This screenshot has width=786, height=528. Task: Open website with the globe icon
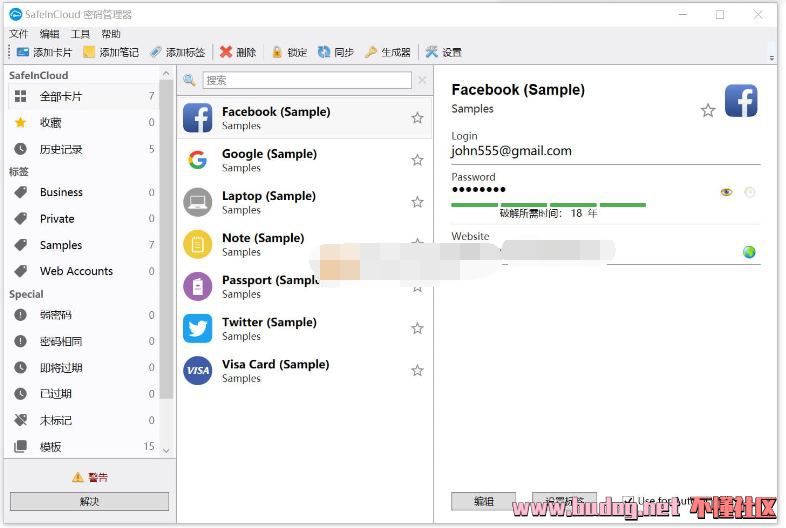click(x=749, y=252)
